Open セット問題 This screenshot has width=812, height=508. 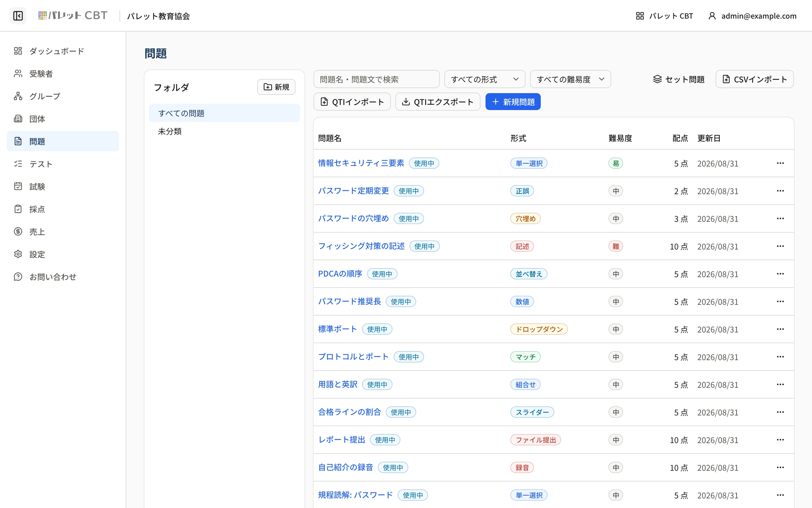679,79
